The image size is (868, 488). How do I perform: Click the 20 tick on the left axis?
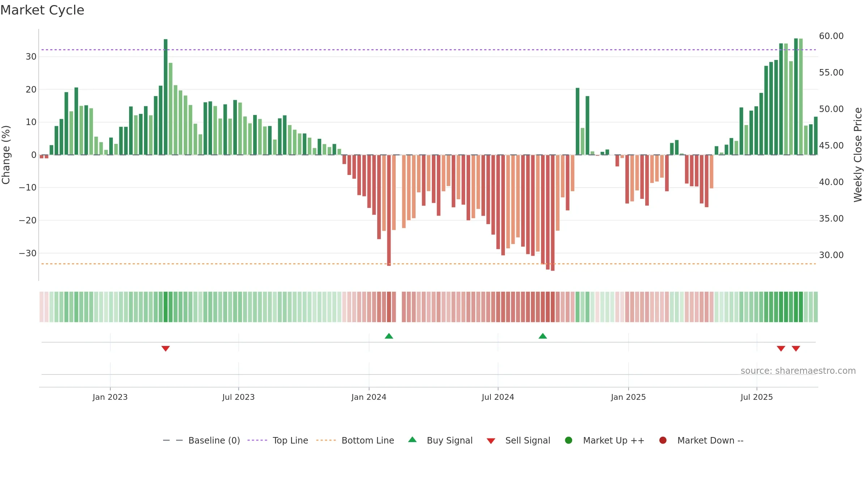(31, 89)
